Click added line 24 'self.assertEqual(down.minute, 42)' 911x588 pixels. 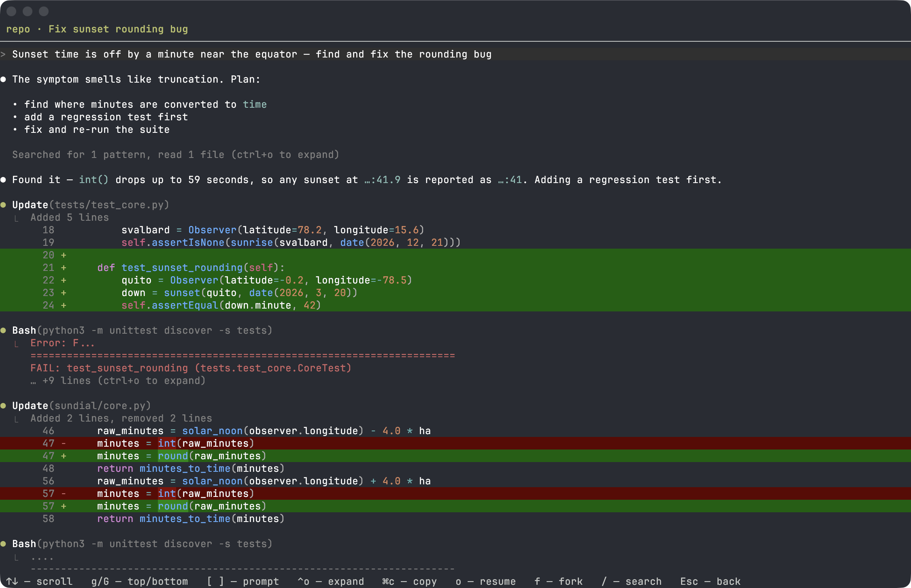455,305
